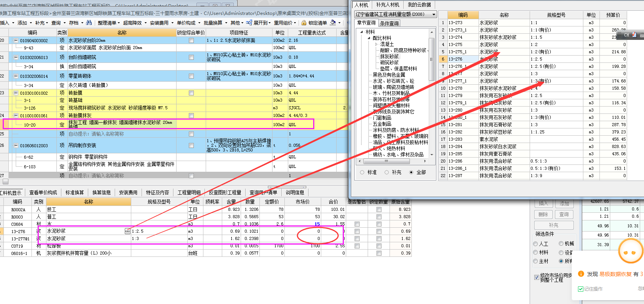Click the 展开到 tree icon in toolbar
The width and height of the screenshot is (644, 304).
click(249, 23)
